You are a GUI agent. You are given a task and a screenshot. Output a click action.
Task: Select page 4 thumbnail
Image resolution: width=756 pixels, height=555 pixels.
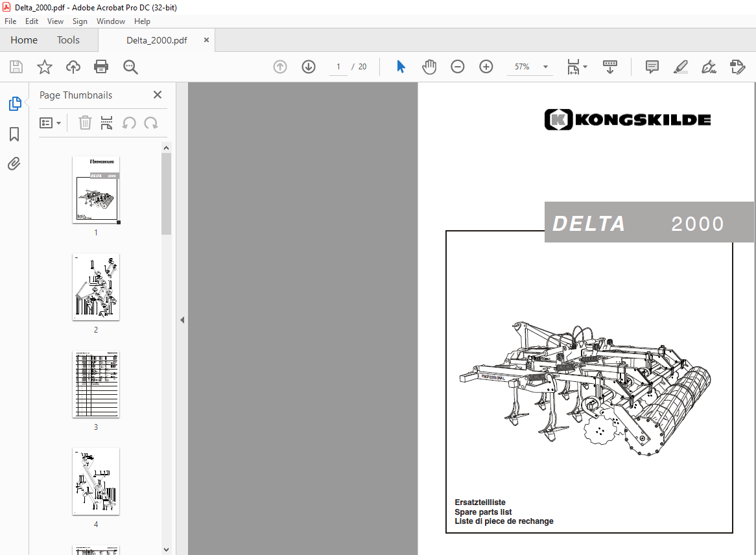[96, 482]
